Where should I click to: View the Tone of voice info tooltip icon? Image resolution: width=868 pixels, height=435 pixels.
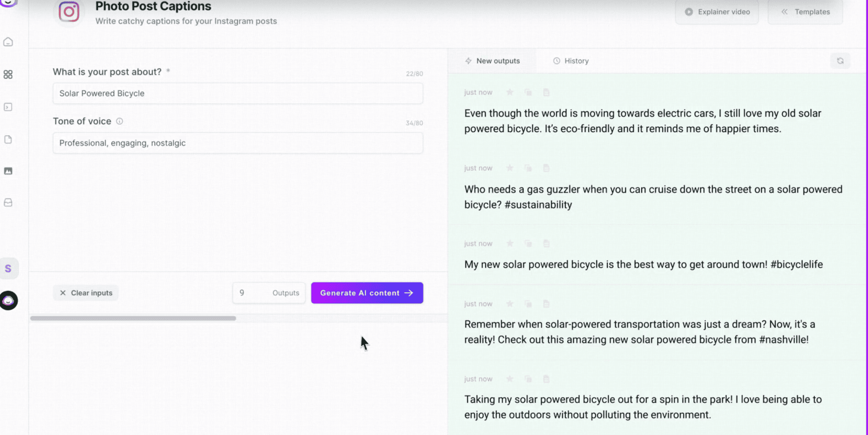point(120,121)
